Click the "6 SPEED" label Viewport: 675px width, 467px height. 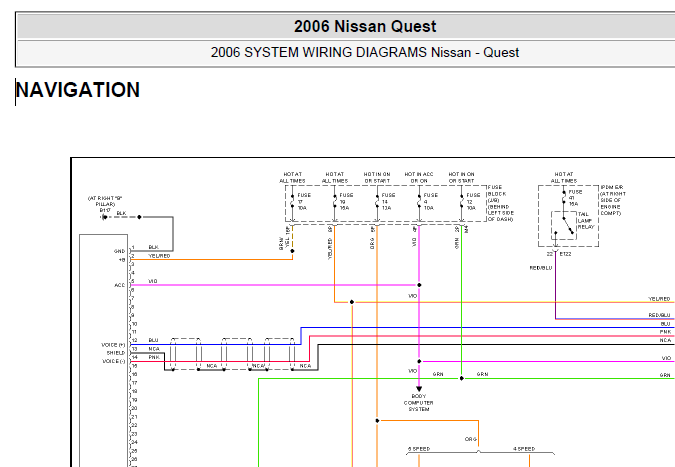[x=419, y=448]
